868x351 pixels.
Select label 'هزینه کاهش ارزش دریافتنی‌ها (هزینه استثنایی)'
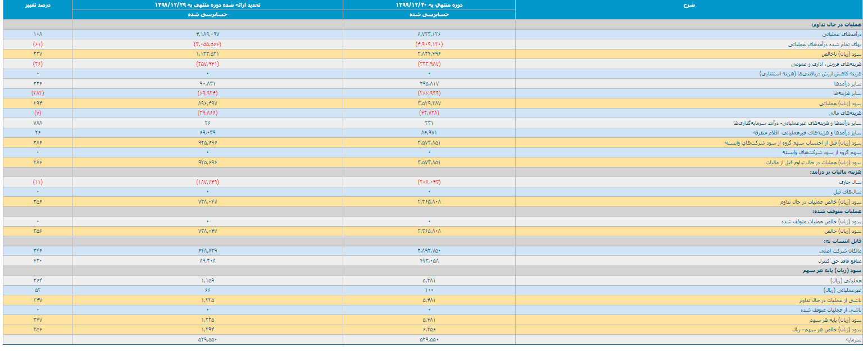(811, 74)
